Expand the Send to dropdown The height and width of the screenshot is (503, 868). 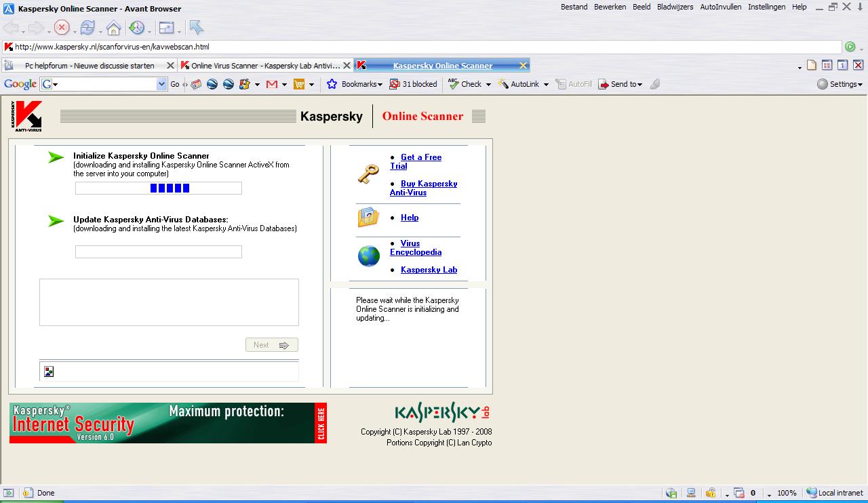point(639,85)
